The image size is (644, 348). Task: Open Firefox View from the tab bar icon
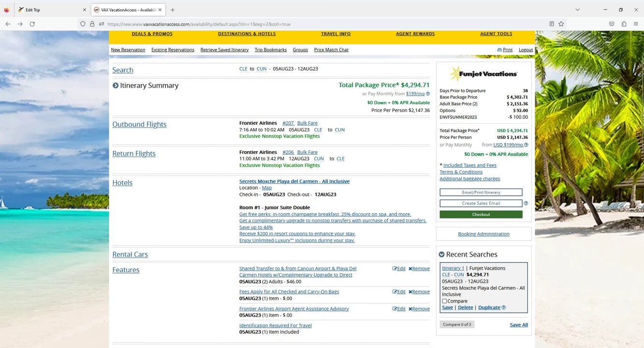click(6, 10)
